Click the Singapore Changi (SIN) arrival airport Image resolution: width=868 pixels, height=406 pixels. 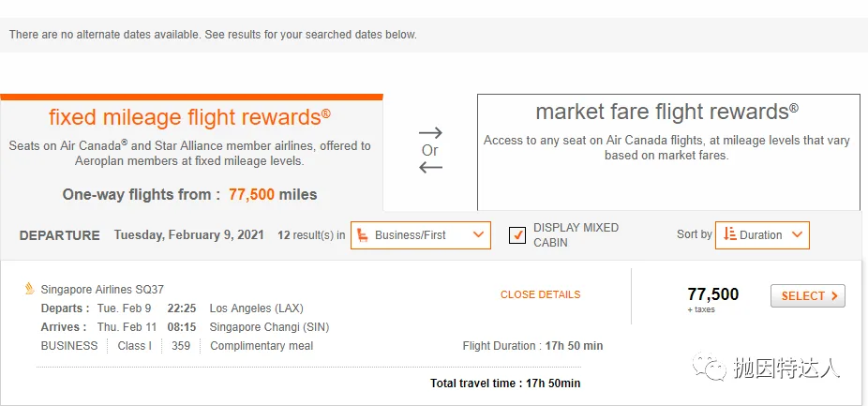click(x=269, y=327)
